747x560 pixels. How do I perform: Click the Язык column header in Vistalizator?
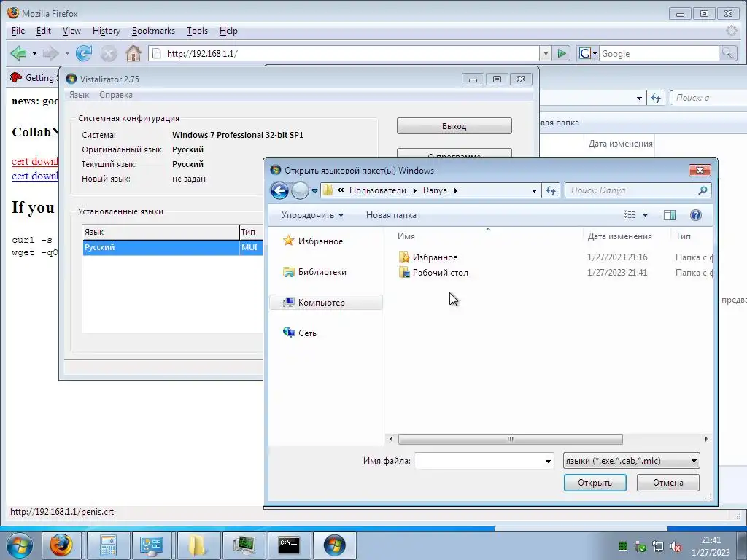160,232
